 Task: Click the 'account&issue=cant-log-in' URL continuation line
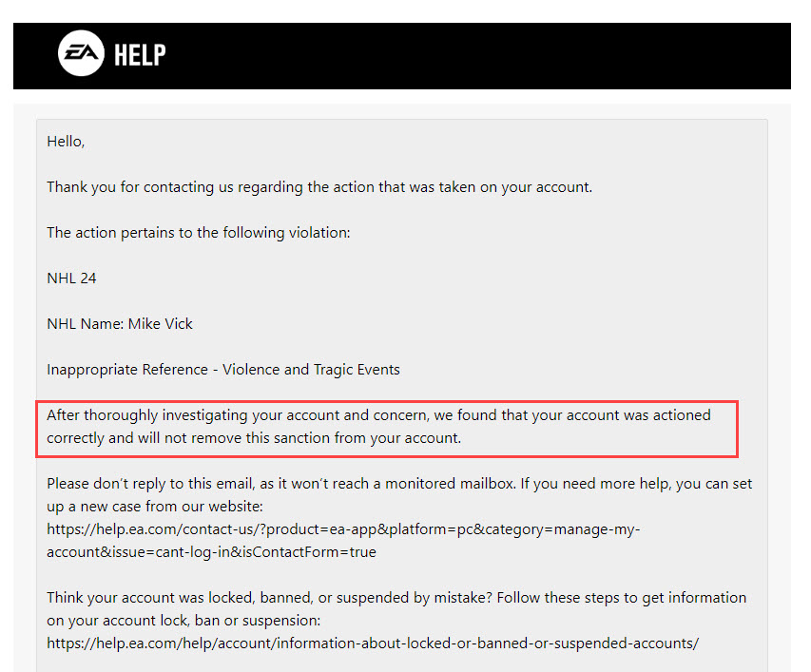point(211,552)
